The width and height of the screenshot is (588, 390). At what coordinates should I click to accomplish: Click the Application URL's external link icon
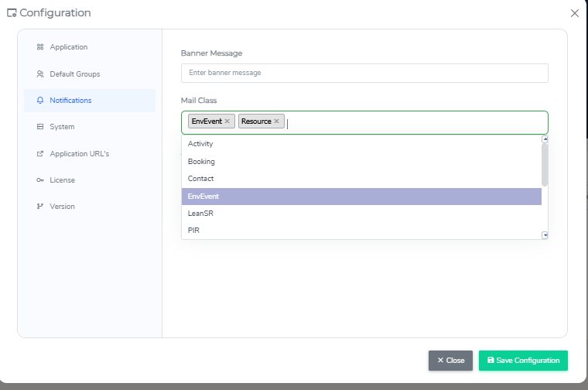click(x=40, y=153)
